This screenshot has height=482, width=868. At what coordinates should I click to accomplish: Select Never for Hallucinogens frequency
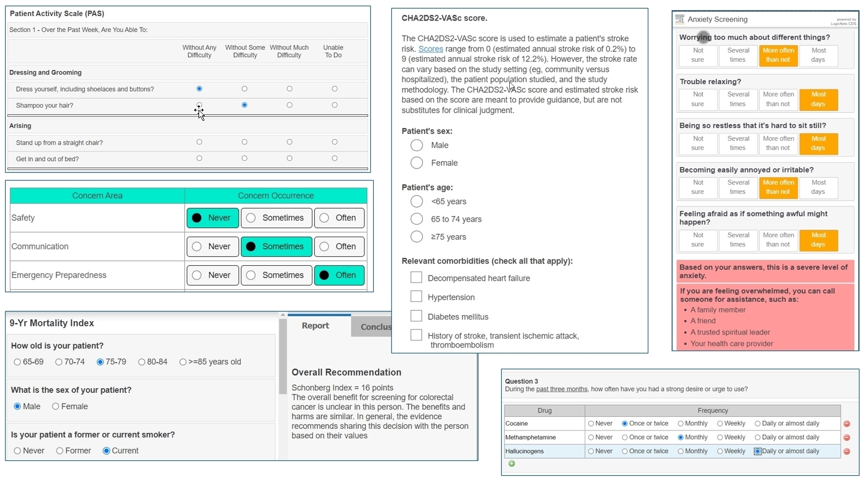pyautogui.click(x=591, y=451)
